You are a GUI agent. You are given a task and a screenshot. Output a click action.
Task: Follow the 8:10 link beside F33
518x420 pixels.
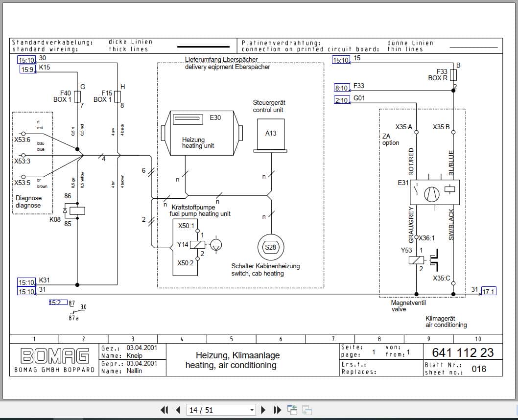[x=342, y=88]
